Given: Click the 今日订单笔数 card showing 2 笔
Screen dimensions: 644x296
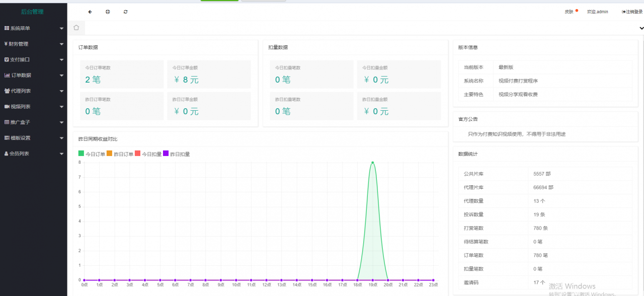Looking at the screenshot, I should (122, 75).
